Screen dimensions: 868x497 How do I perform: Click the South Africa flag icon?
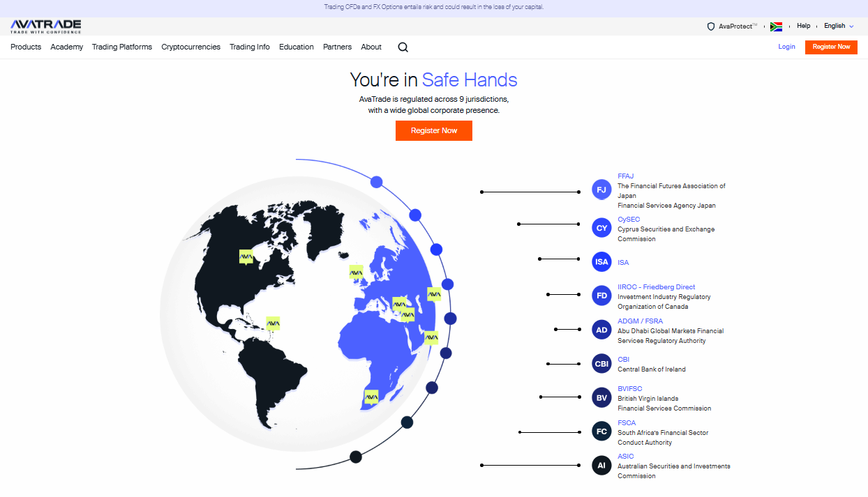click(776, 26)
